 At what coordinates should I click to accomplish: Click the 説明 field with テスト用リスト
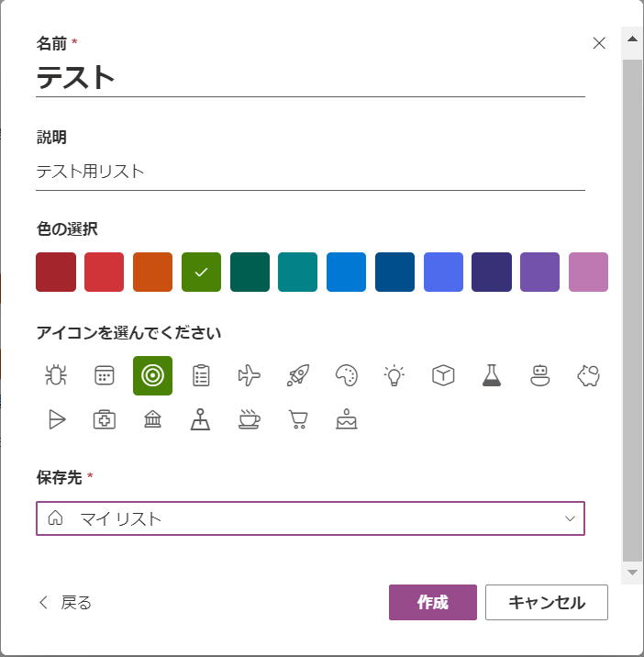click(310, 172)
